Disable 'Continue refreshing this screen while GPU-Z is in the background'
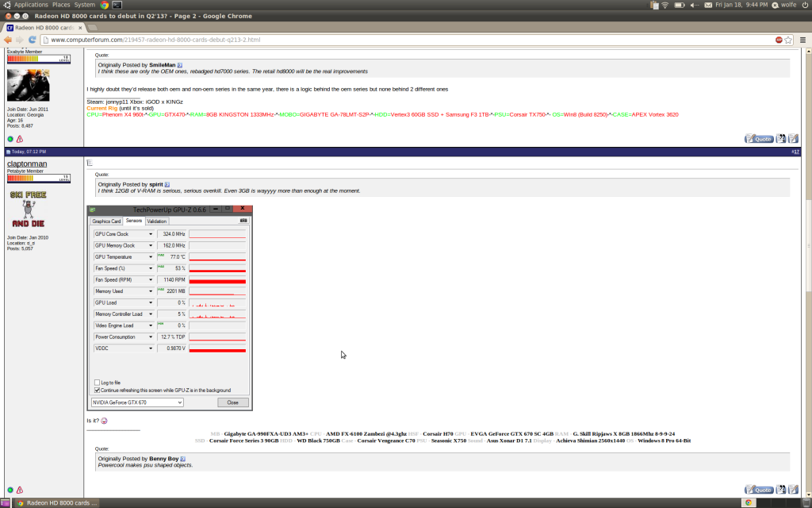This screenshot has width=812, height=508. [97, 390]
